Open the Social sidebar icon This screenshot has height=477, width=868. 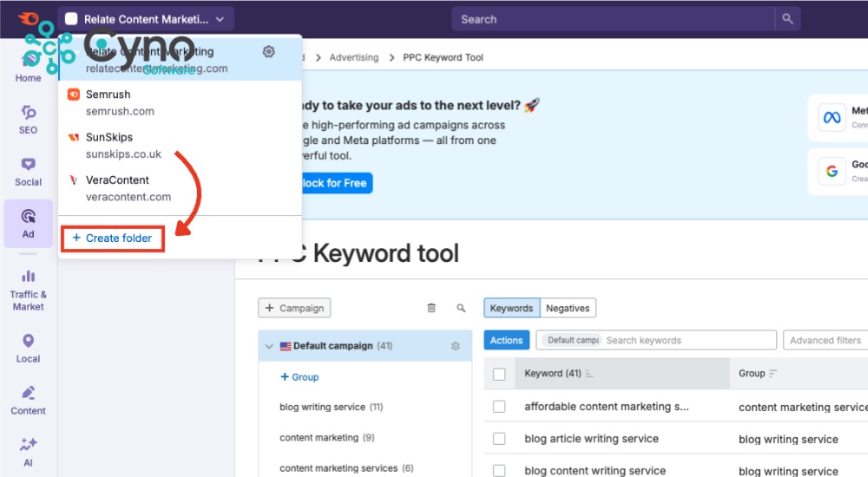pyautogui.click(x=28, y=171)
